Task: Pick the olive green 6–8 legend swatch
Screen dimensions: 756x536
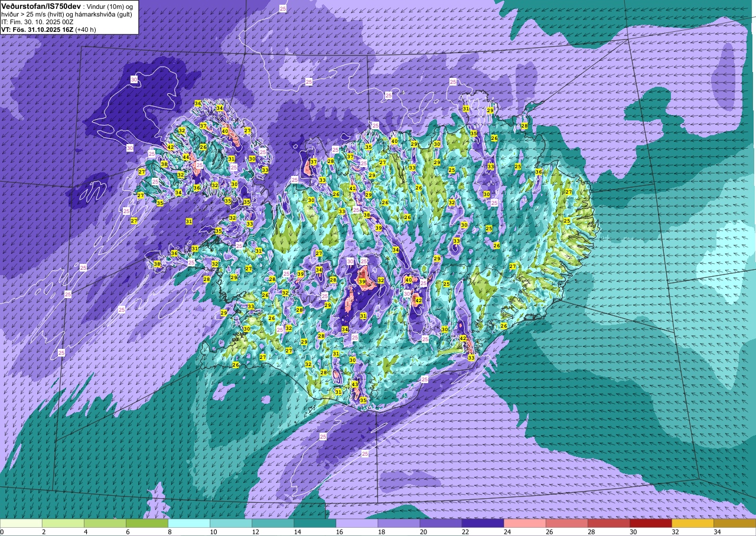Action: [x=147, y=523]
